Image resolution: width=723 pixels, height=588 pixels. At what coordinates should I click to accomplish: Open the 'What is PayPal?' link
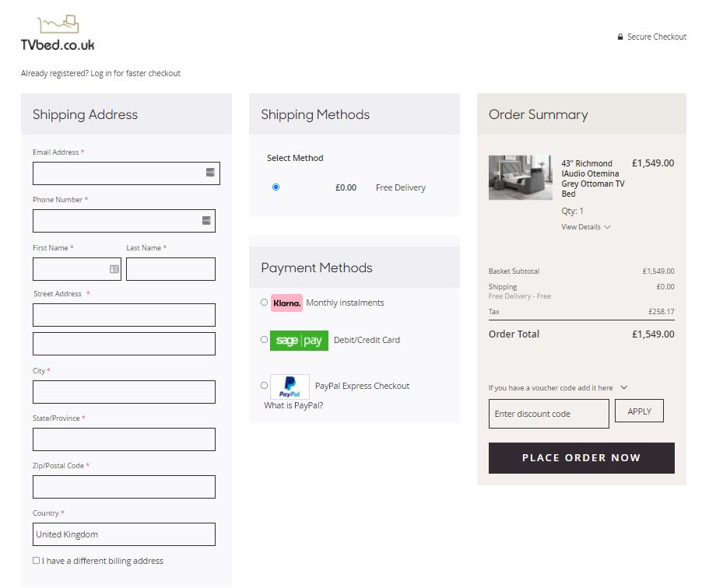click(x=293, y=405)
